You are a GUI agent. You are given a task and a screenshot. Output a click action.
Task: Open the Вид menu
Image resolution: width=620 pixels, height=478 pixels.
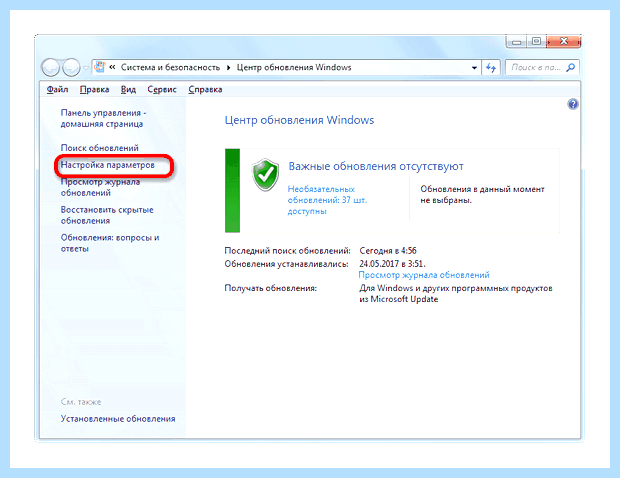click(x=128, y=89)
